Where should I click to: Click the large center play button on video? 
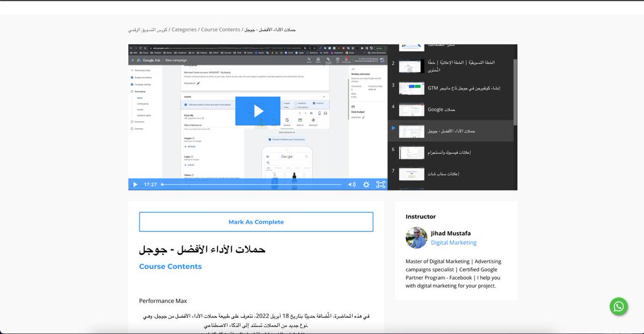pyautogui.click(x=258, y=111)
